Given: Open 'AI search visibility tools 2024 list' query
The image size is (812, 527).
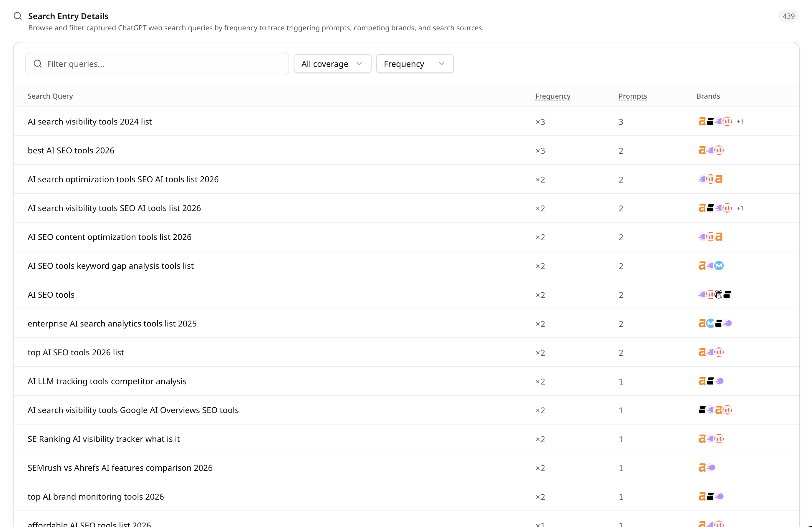Looking at the screenshot, I should (x=90, y=122).
